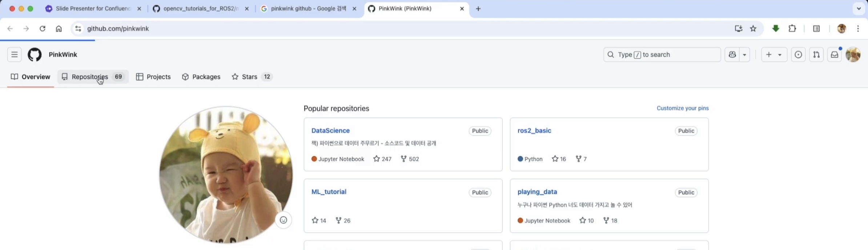This screenshot has height=250, width=868.
Task: Click stars count badge 12
Action: tap(267, 77)
